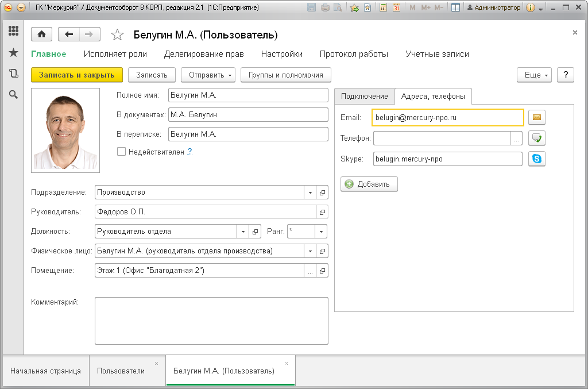The width and height of the screenshot is (588, 389).
Task: Switch to the Подключение tab
Action: point(365,97)
